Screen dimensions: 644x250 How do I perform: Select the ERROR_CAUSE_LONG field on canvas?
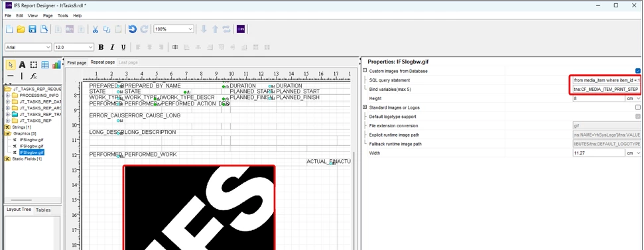click(x=153, y=116)
